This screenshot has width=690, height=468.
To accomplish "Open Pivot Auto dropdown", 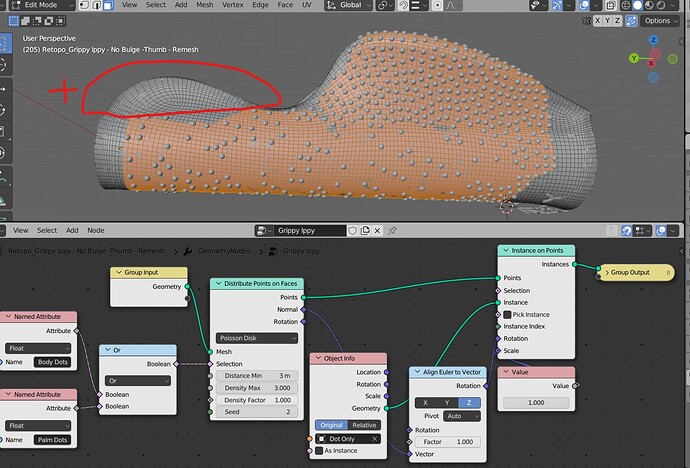I will point(462,416).
